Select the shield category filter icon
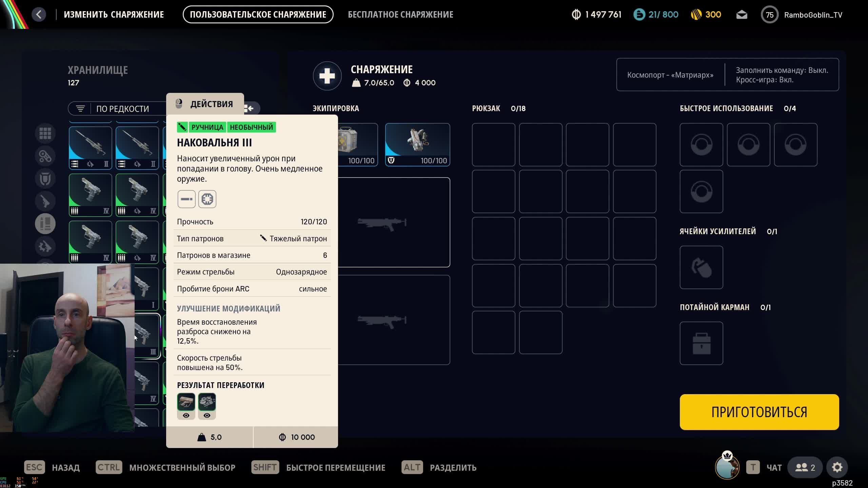 pyautogui.click(x=45, y=179)
